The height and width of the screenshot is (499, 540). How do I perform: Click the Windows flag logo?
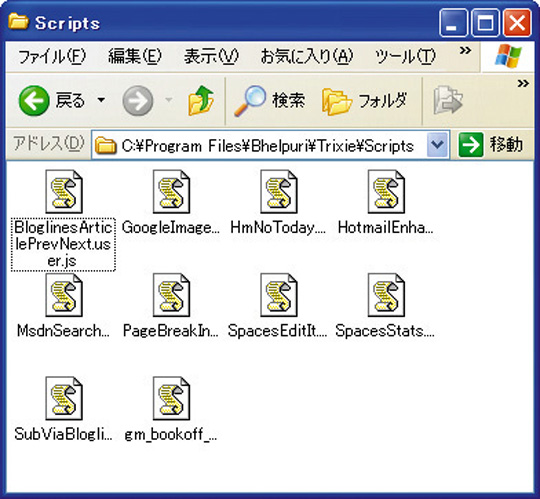pyautogui.click(x=508, y=56)
